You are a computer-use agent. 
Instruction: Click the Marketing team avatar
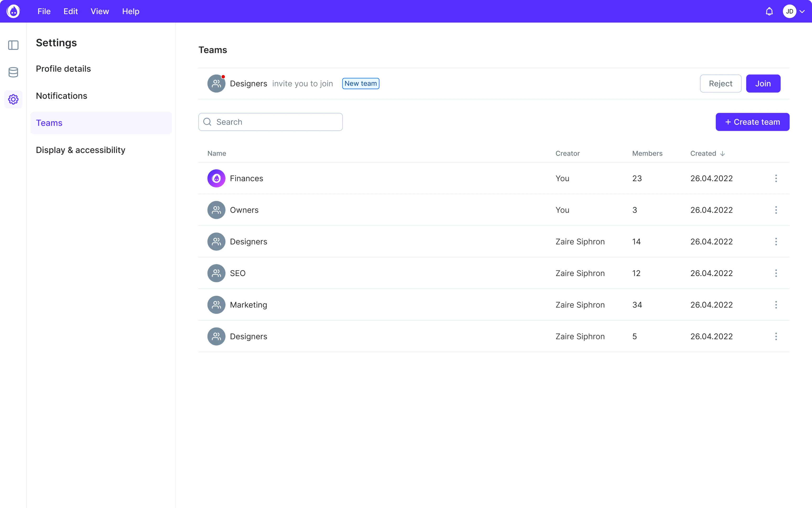(x=216, y=304)
